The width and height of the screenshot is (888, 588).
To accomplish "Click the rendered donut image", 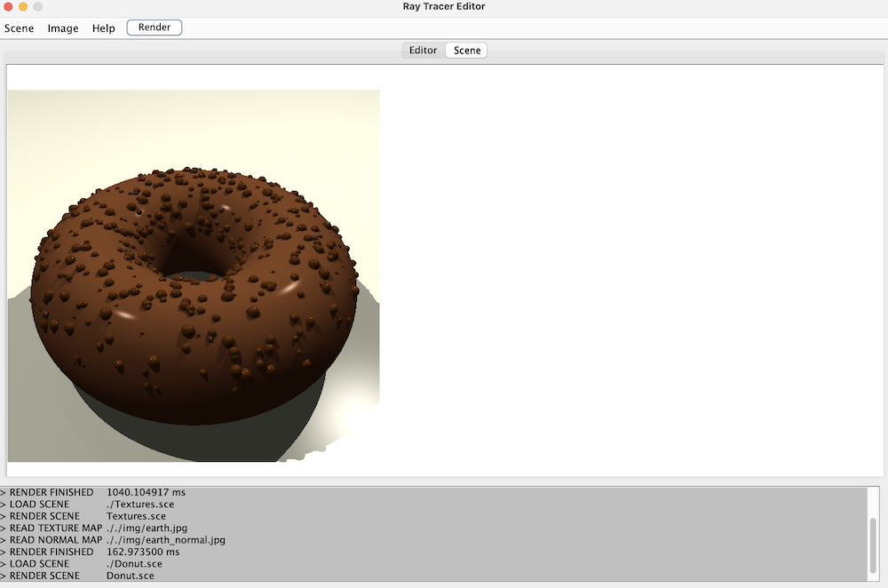I will [x=193, y=276].
